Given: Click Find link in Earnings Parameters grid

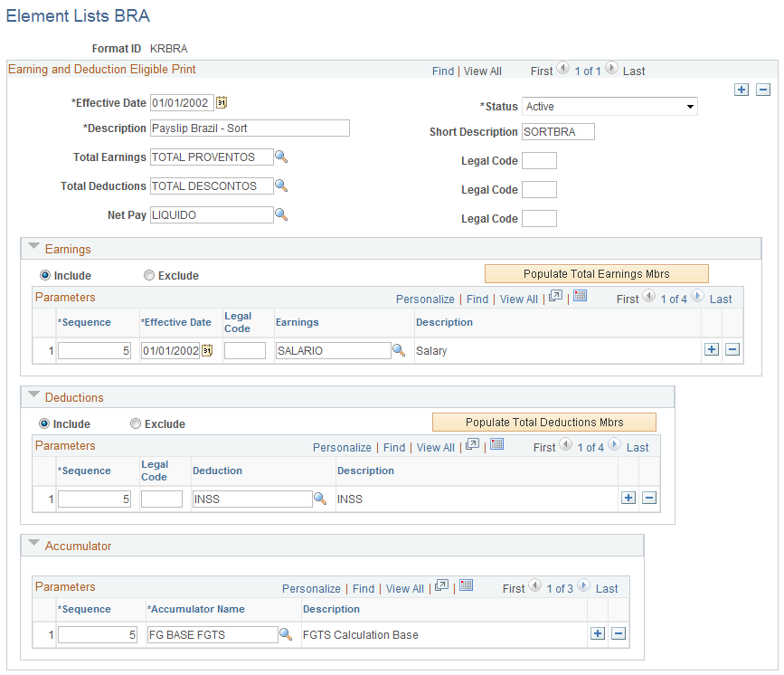Looking at the screenshot, I should [477, 299].
